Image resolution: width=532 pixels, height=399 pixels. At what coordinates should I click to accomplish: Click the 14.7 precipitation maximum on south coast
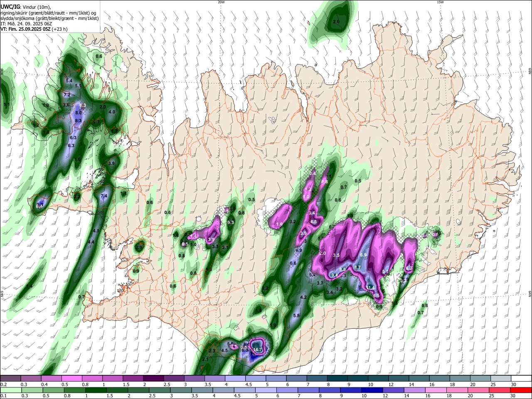click(x=259, y=350)
